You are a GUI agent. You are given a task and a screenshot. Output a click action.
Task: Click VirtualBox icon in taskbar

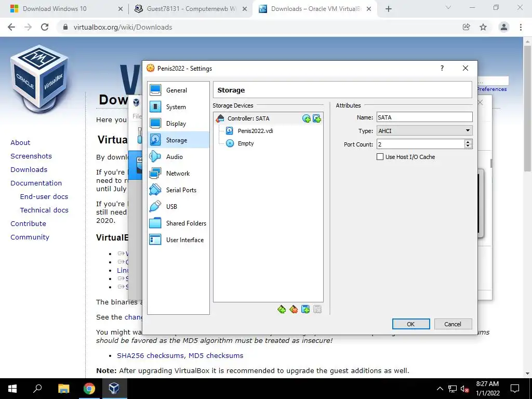[x=114, y=389]
